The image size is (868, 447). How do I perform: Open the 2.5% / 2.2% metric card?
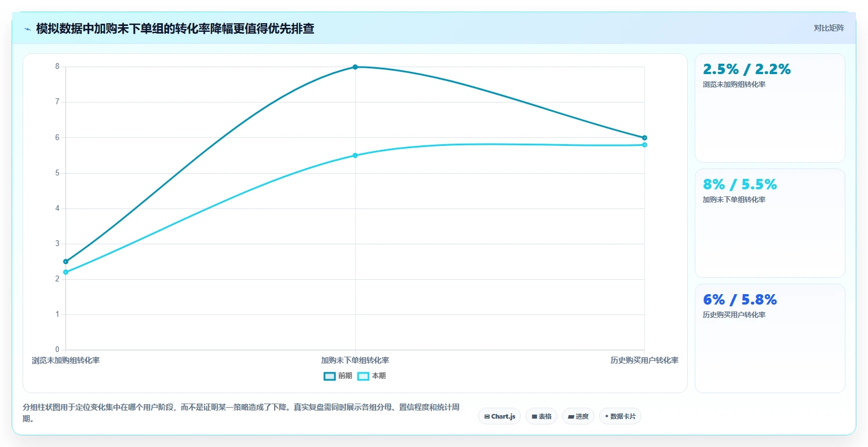[x=769, y=108]
